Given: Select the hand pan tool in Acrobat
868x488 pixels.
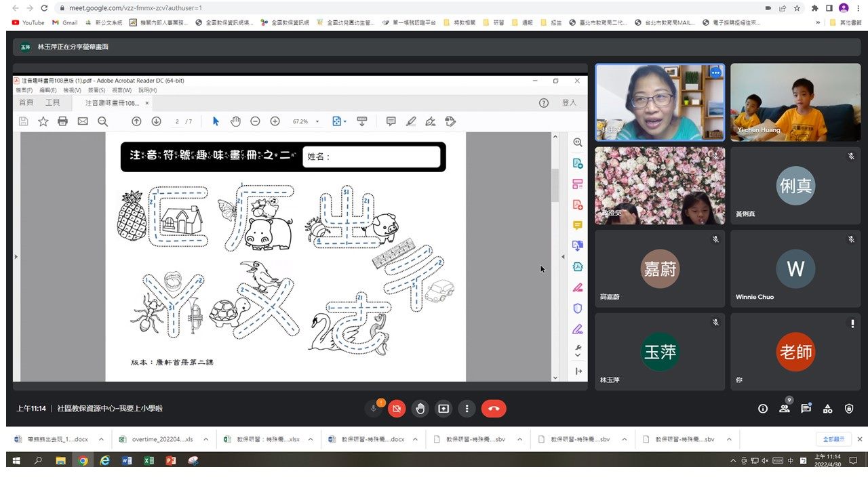Looking at the screenshot, I should point(235,121).
